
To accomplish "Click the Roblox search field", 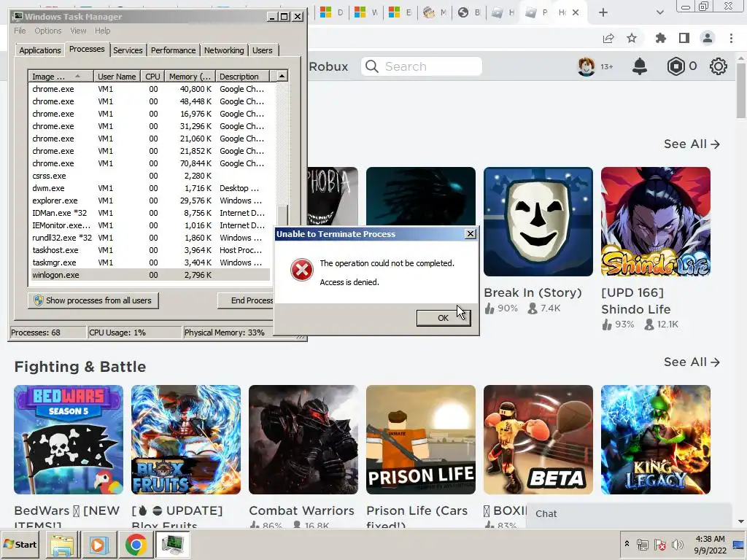I will pos(422,66).
